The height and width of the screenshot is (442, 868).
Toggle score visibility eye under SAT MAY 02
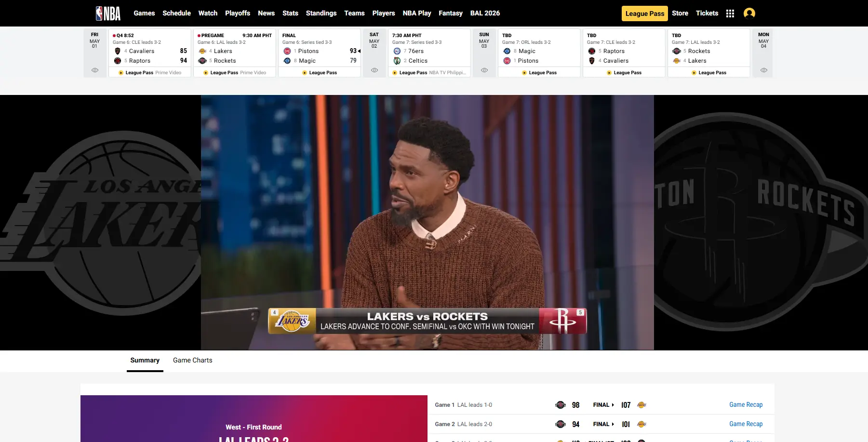[374, 70]
